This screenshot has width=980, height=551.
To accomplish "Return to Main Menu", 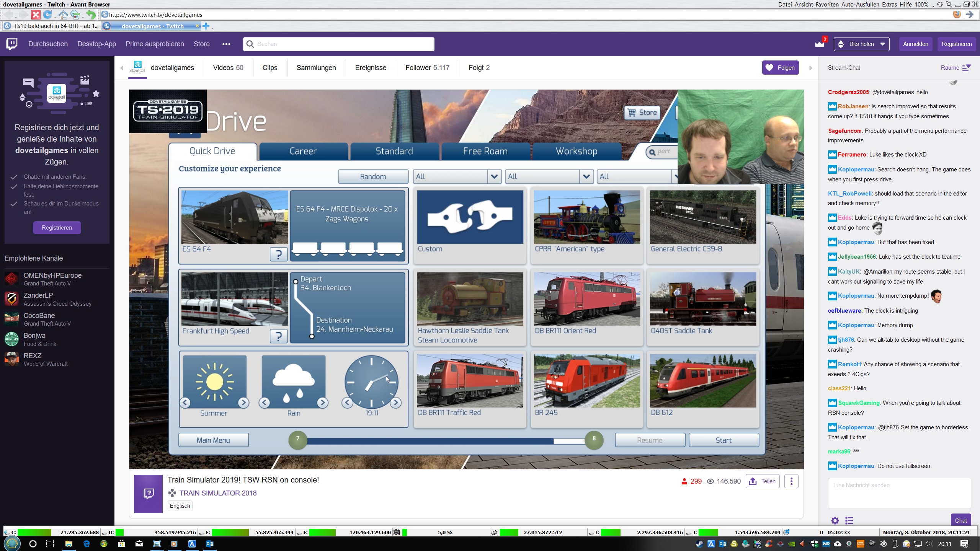I will point(213,440).
